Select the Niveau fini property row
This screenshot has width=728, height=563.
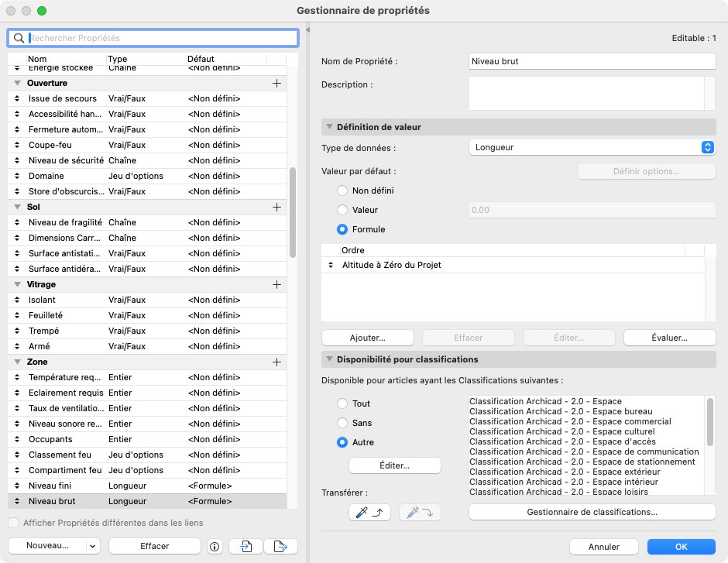pyautogui.click(x=147, y=486)
